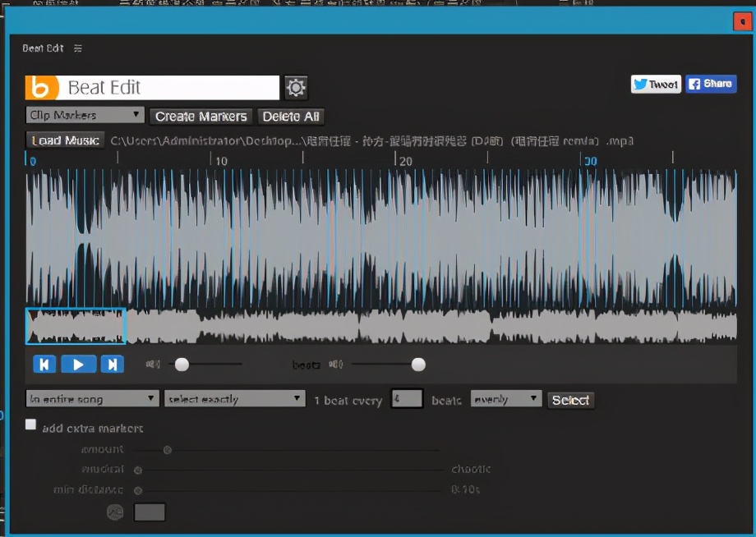756x537 pixels.
Task: Click the Load Music button
Action: (x=65, y=140)
